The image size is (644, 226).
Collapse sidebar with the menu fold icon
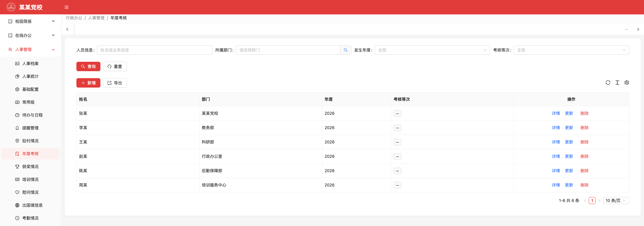pyautogui.click(x=66, y=7)
